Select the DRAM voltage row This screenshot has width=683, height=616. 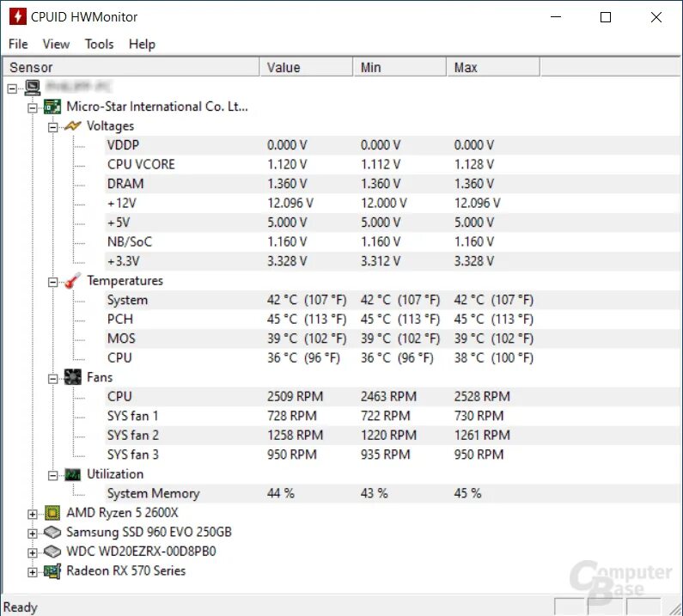[392, 184]
